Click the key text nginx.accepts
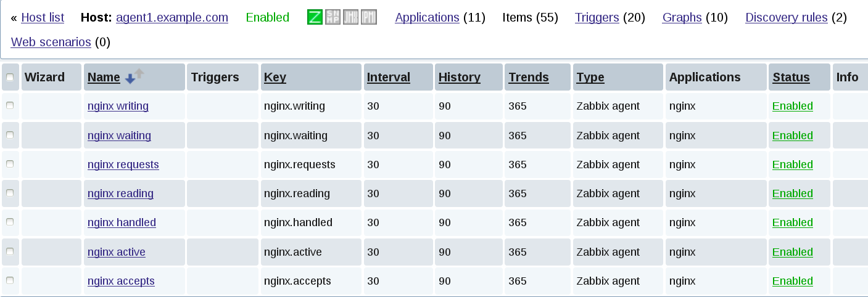The height and width of the screenshot is (297, 868). [297, 281]
